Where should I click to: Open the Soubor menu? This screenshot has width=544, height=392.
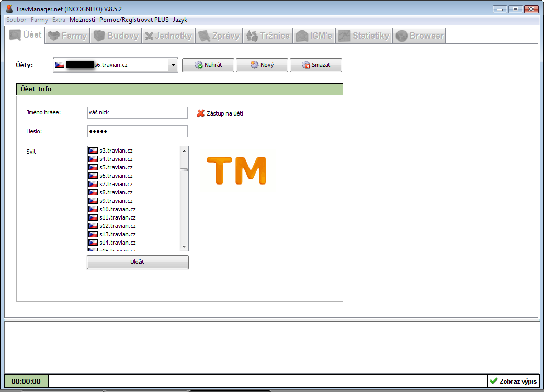16,20
